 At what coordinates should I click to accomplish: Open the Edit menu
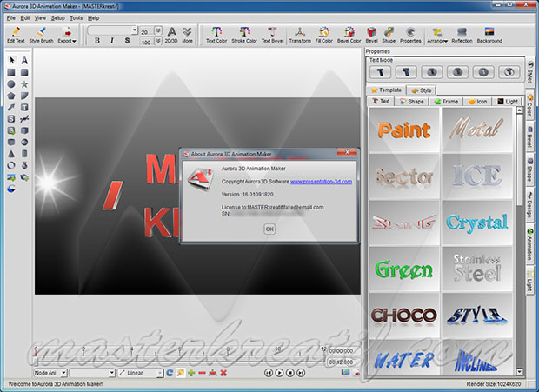(24, 18)
